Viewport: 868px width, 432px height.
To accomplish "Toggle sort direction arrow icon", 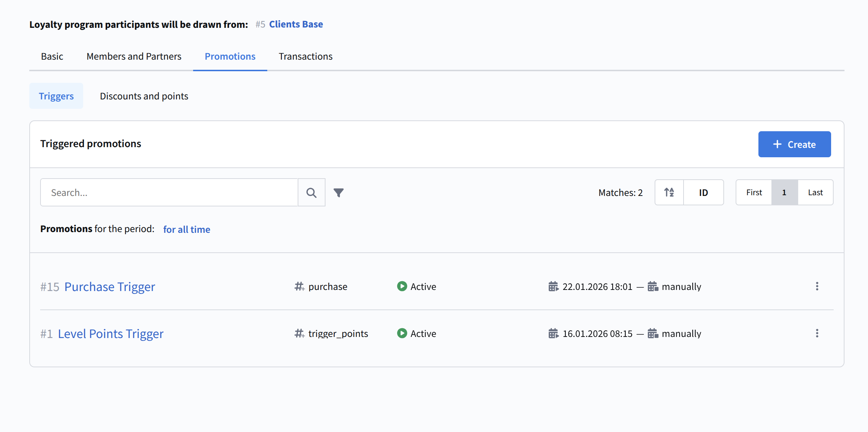I will coord(669,193).
